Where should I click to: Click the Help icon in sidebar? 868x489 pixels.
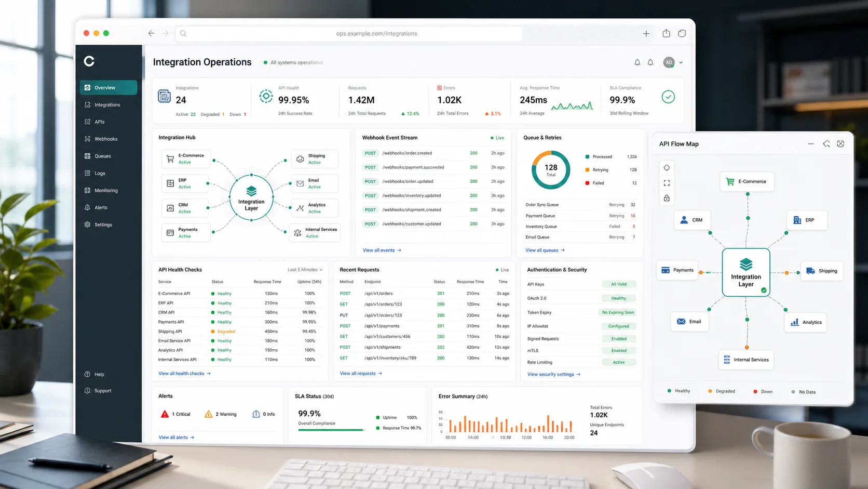pos(87,374)
